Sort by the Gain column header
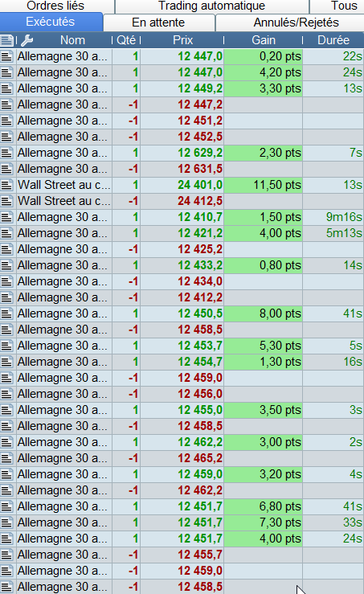This screenshot has height=594, width=364. click(x=264, y=40)
